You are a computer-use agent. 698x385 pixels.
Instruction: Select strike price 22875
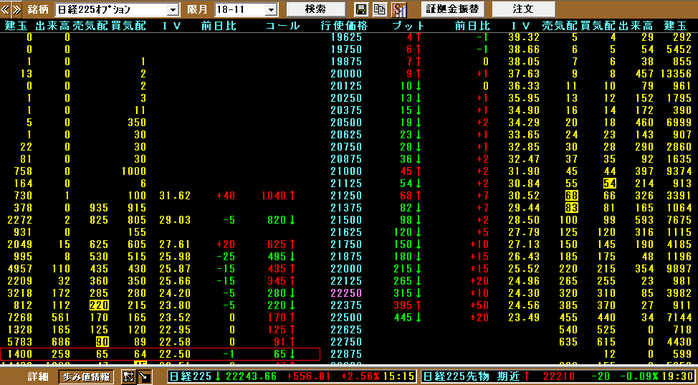tap(346, 354)
